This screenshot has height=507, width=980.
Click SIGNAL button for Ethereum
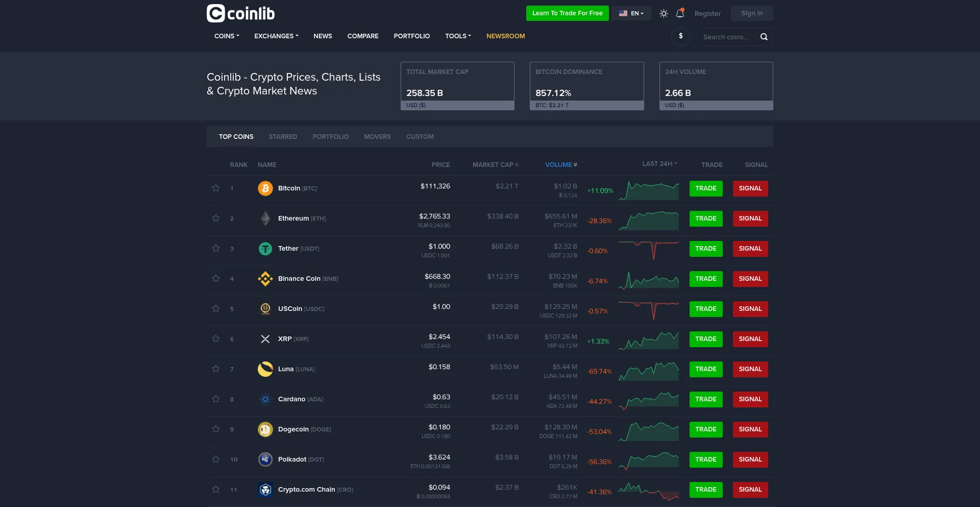point(750,219)
